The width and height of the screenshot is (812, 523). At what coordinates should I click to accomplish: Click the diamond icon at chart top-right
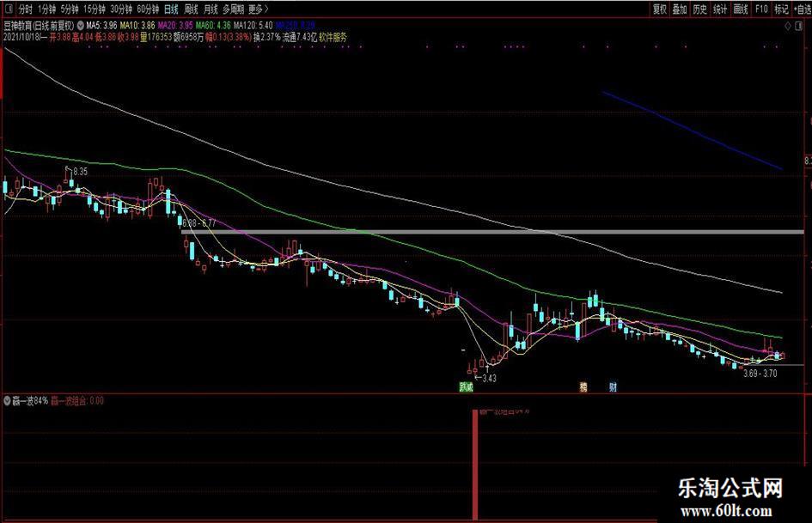788,26
